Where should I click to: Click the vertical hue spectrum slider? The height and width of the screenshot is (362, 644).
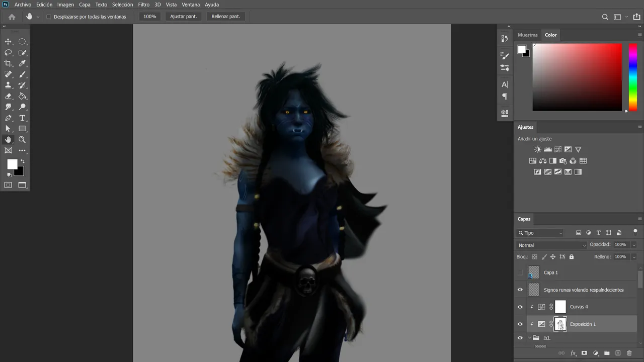(633, 77)
